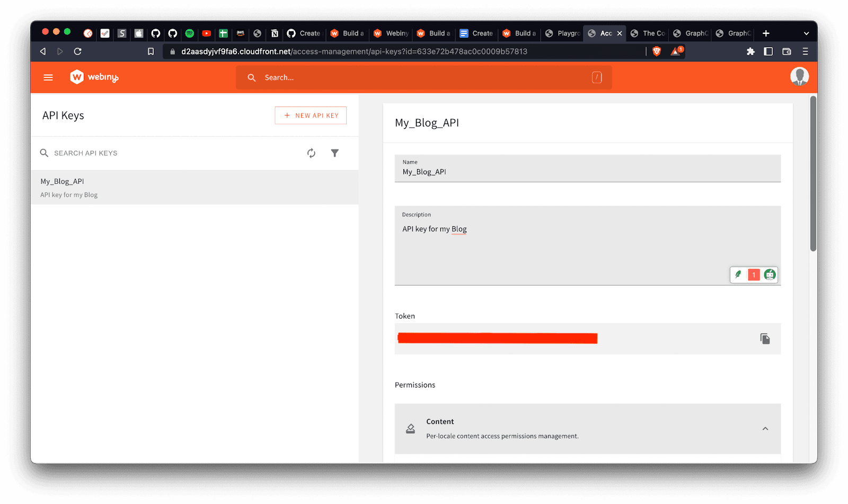Viewport: 848px width, 504px height.
Task: Open the user profile avatar
Action: coord(799,77)
